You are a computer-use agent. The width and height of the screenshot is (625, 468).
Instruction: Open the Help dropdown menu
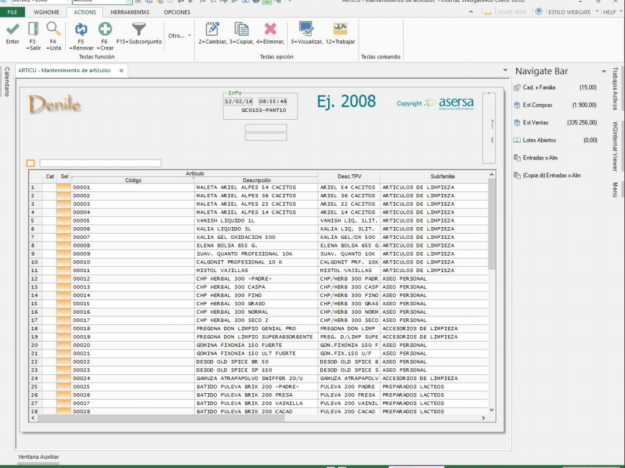click(x=610, y=11)
